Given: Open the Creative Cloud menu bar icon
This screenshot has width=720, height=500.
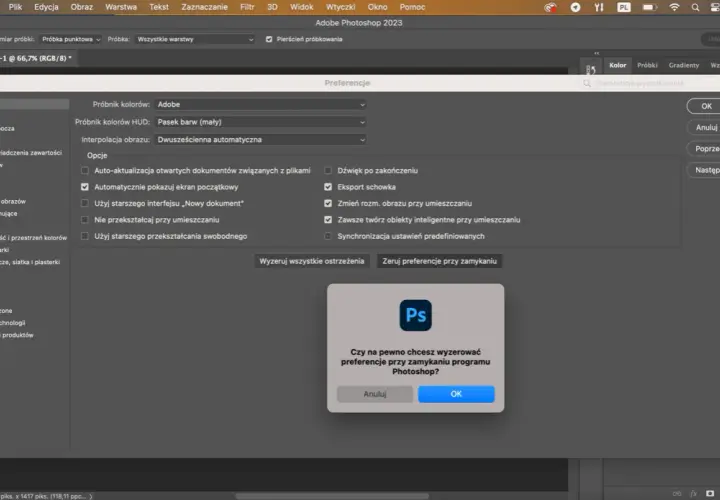Looking at the screenshot, I should (550, 7).
